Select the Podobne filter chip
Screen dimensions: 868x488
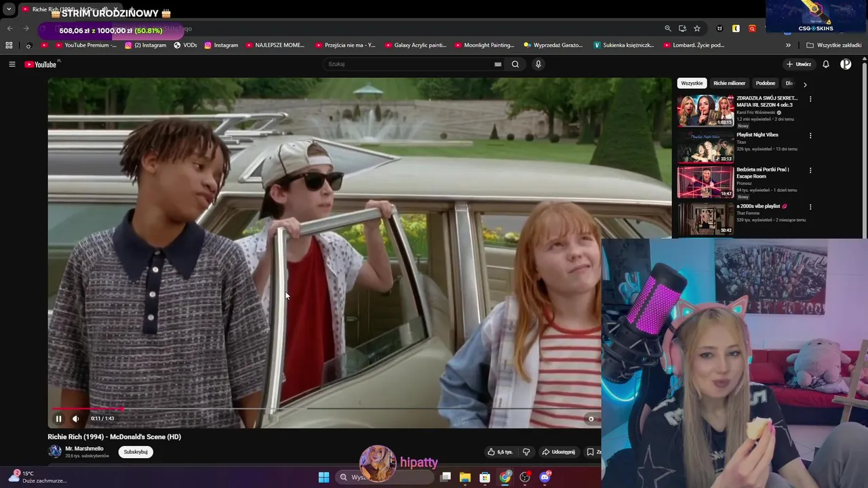click(766, 83)
